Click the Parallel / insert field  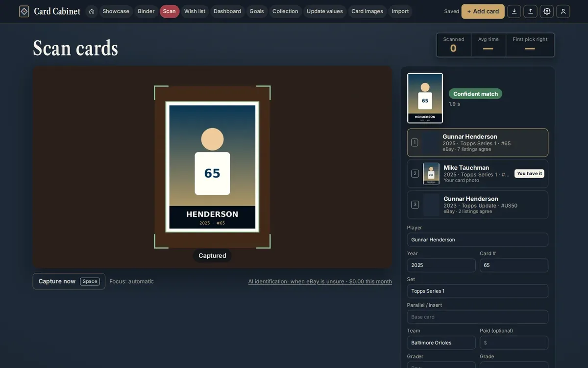point(478,317)
